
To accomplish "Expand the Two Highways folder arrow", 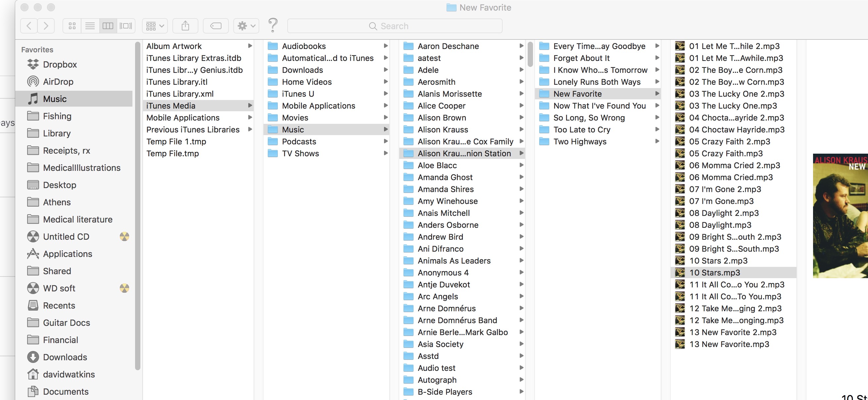I will click(657, 141).
